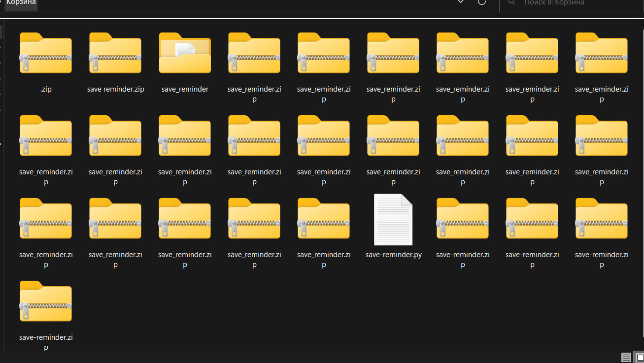Expand the chevron left of Корзина breadcrumb
The height and width of the screenshot is (363, 644).
tap(2, 2)
